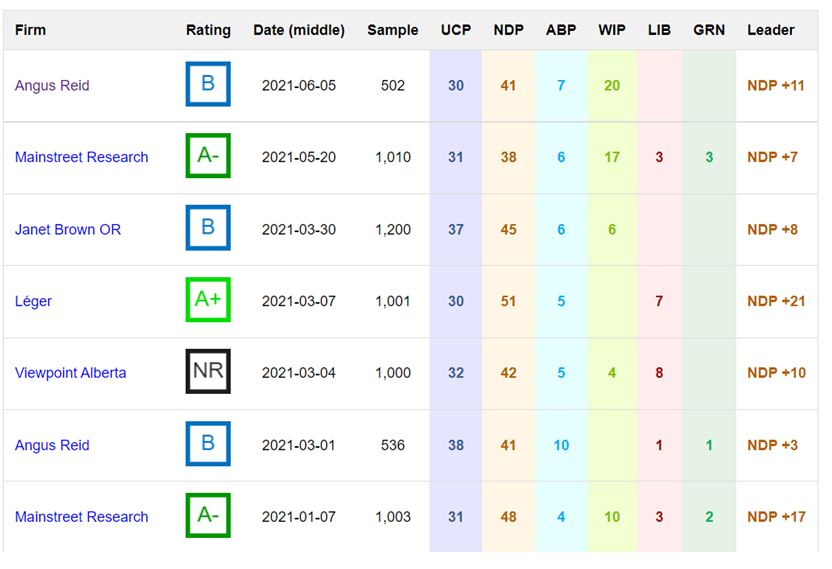Screen dimensions: 832x569
Task: Click the Firm column header
Action: coord(30,30)
